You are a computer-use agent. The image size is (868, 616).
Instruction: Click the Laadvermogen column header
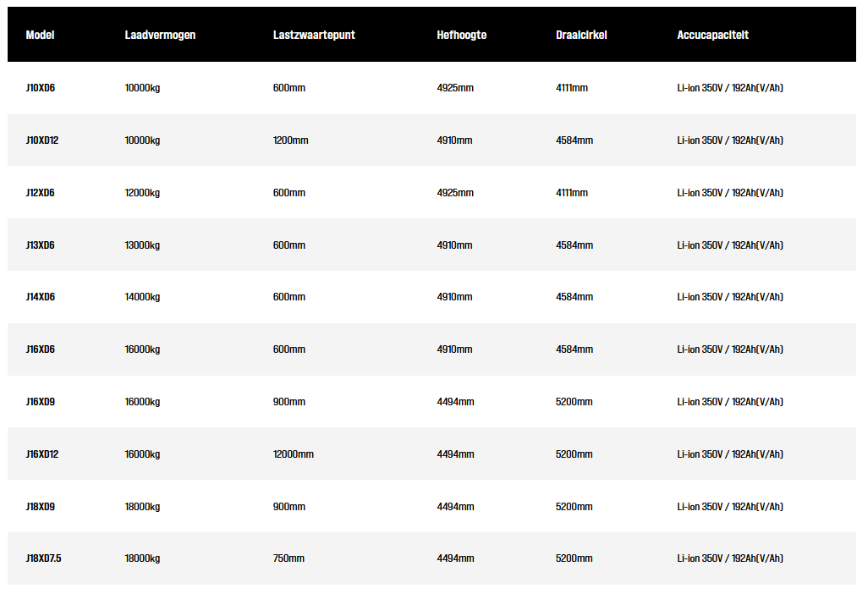pyautogui.click(x=160, y=36)
